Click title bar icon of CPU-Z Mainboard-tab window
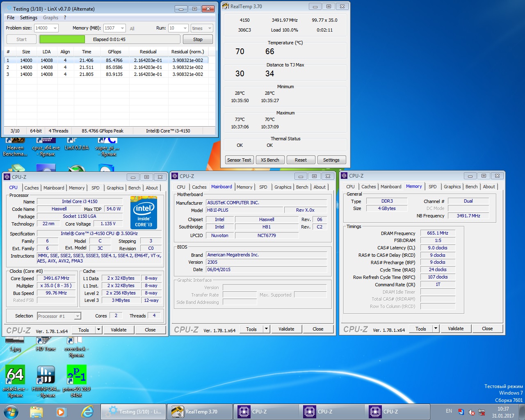 click(175, 176)
